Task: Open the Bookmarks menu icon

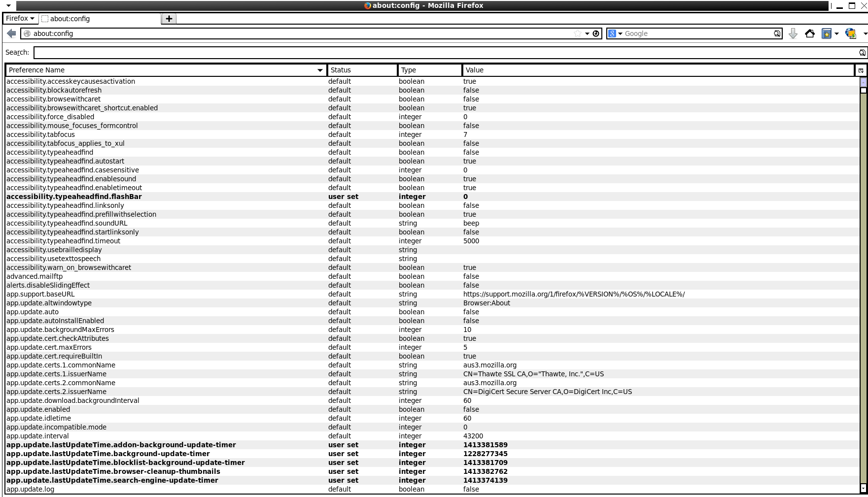Action: [x=827, y=33]
